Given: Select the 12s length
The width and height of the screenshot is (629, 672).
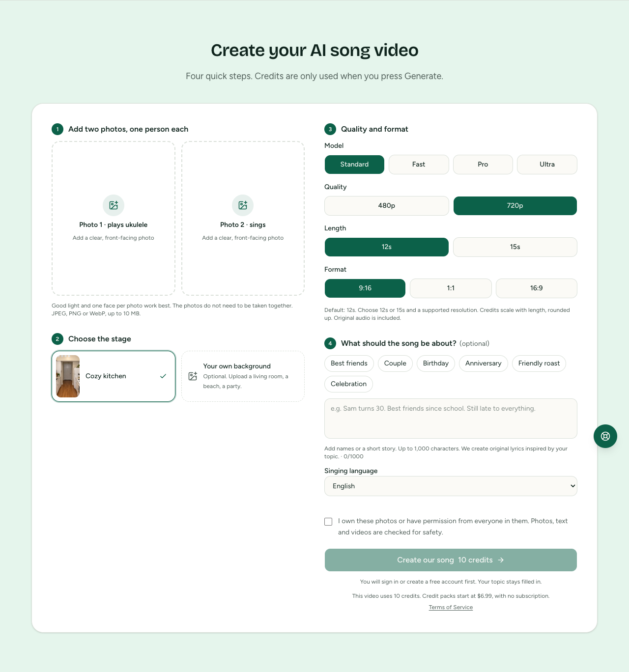Looking at the screenshot, I should 387,247.
